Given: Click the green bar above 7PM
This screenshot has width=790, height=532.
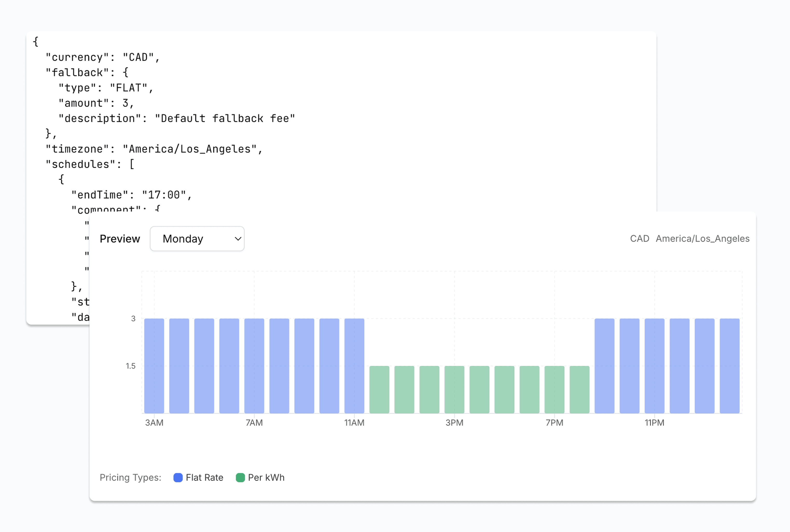Looking at the screenshot, I should (555, 389).
